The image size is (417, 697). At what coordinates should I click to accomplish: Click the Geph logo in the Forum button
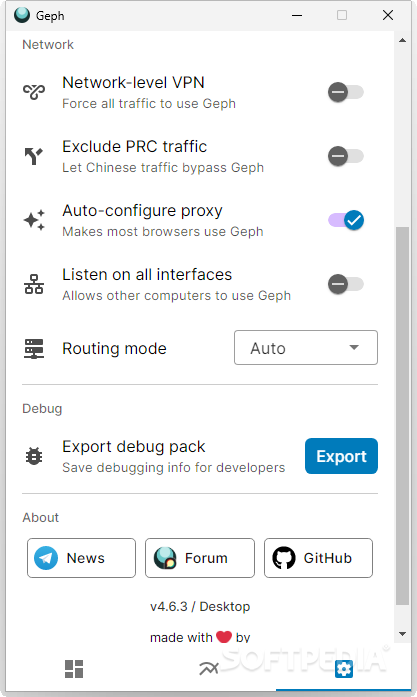pos(165,558)
